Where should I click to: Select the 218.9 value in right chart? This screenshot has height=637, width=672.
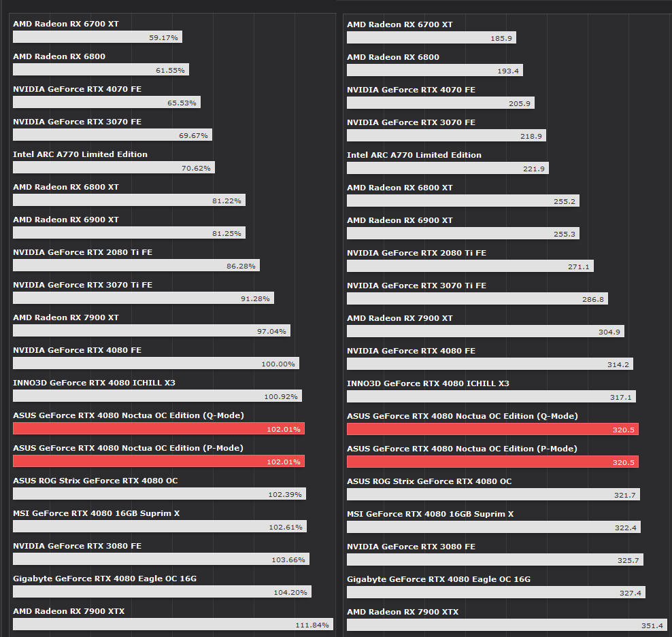click(x=531, y=136)
